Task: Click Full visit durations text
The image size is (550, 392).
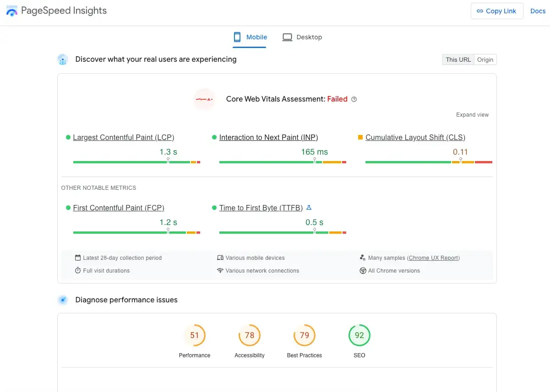Action: pyautogui.click(x=106, y=271)
